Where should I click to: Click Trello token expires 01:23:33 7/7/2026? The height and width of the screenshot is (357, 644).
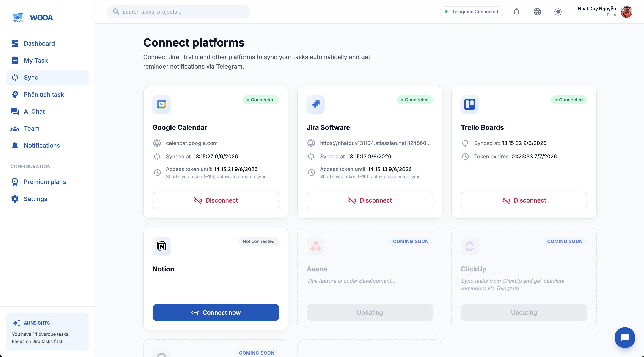coord(534,156)
